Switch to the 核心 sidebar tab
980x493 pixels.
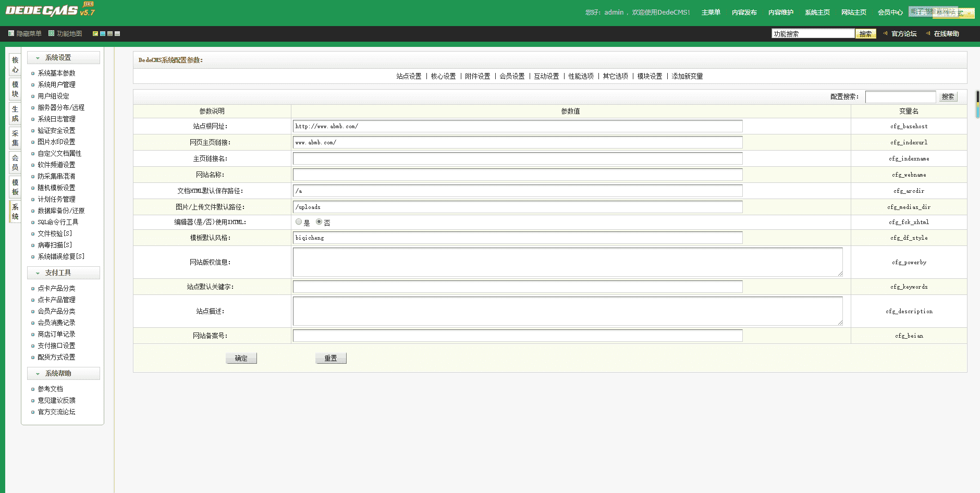pos(15,65)
